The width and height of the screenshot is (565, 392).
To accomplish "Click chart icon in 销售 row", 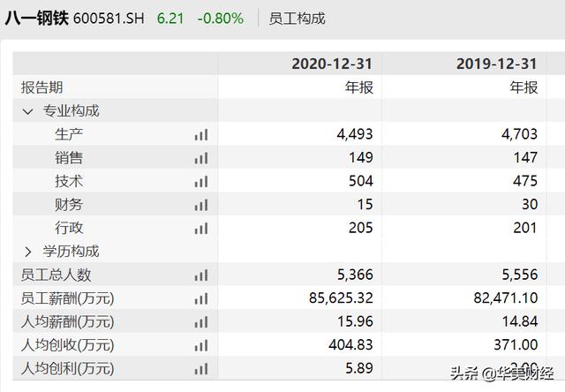I will (201, 158).
